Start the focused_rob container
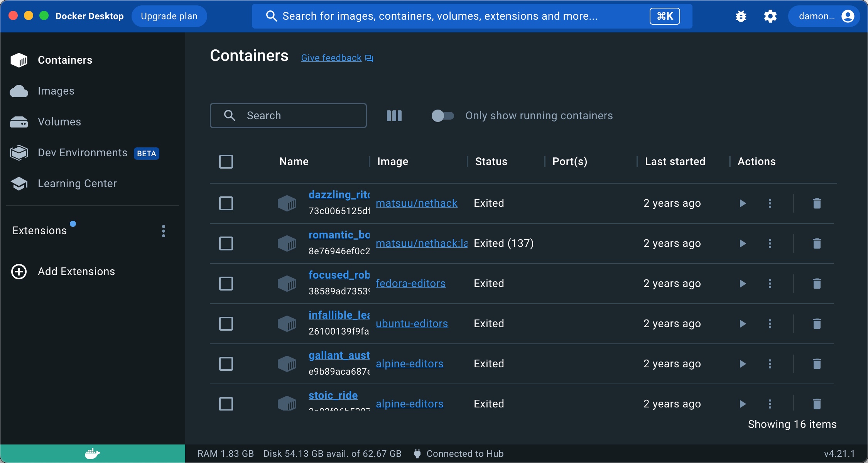Screen dimensions: 868x463 743,284
